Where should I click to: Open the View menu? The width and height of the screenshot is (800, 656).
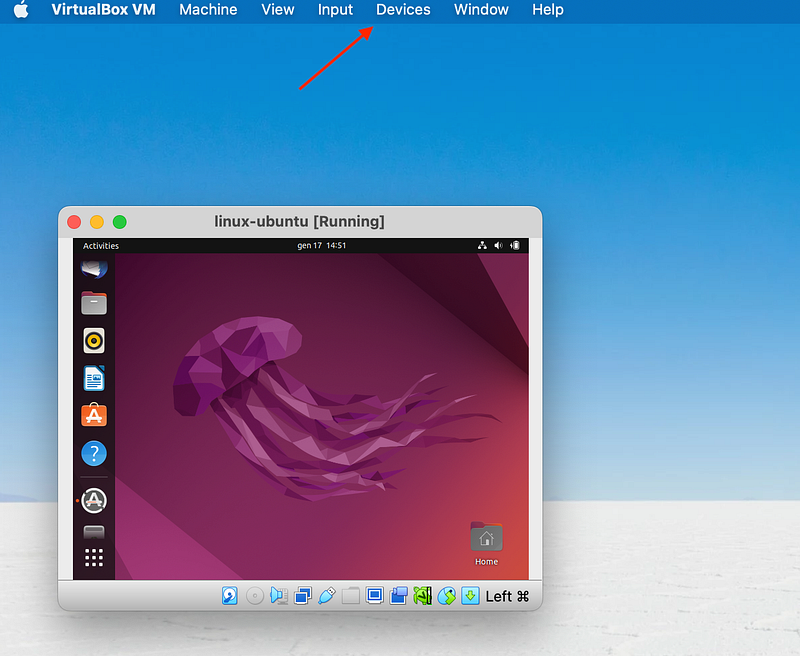coord(278,10)
